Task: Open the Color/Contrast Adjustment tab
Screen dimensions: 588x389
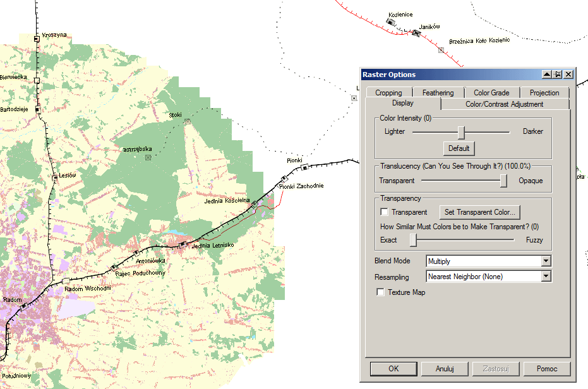Action: pos(505,104)
